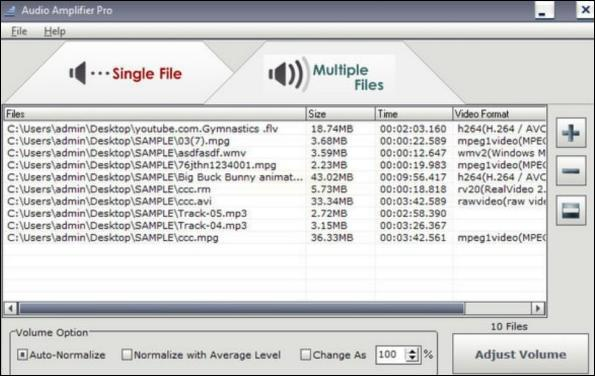Click the 00:09:56.417 time cell
Screen dimensions: 595x376
point(413,177)
